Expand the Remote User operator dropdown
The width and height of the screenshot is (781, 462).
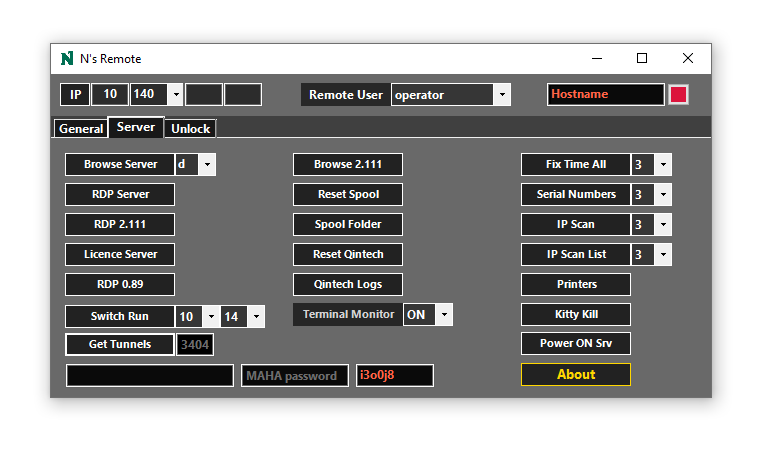(x=502, y=95)
